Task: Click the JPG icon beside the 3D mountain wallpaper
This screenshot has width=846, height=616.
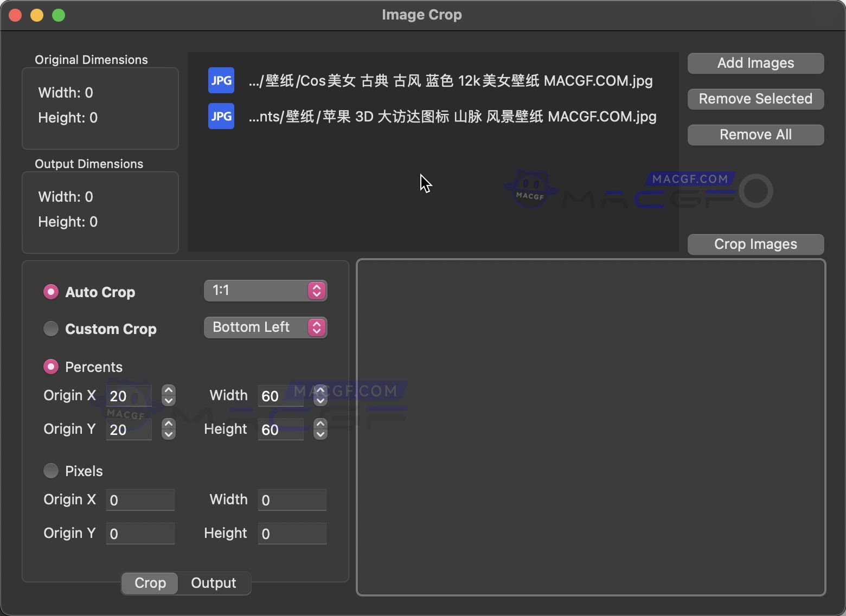Action: pos(221,116)
